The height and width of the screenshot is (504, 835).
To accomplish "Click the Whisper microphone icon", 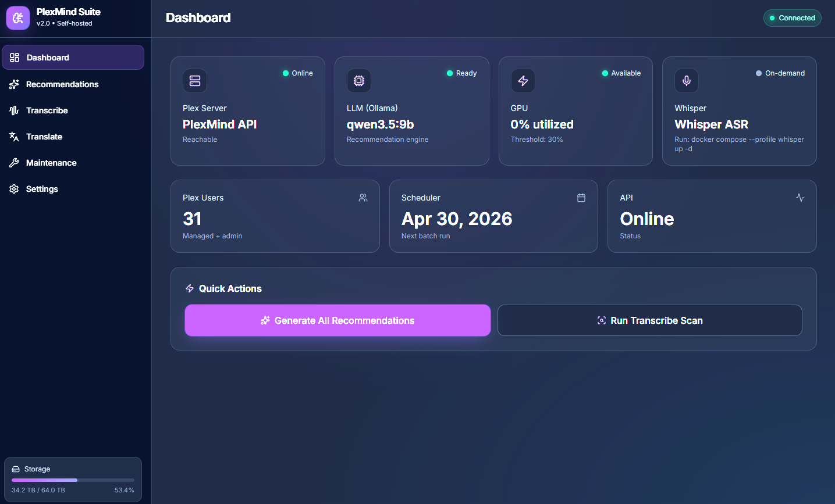I will tap(687, 81).
